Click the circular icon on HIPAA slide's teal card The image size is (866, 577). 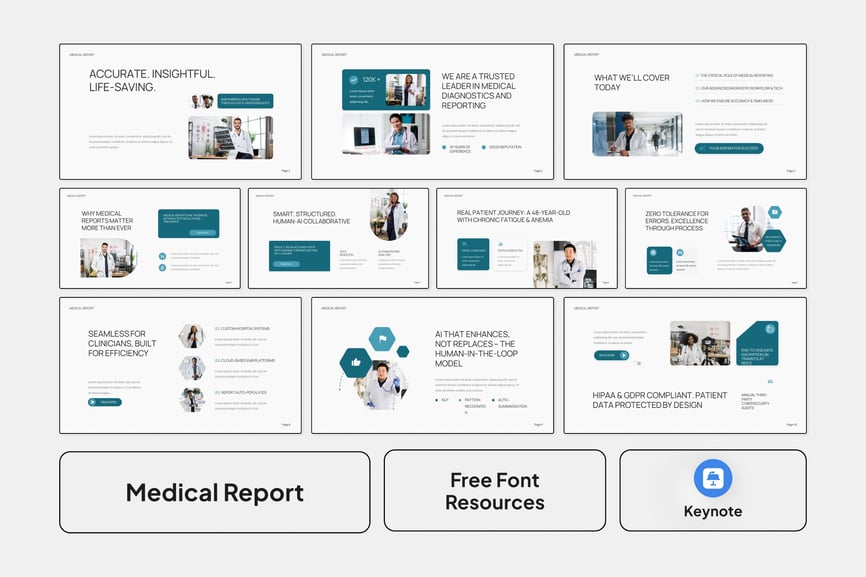(769, 329)
